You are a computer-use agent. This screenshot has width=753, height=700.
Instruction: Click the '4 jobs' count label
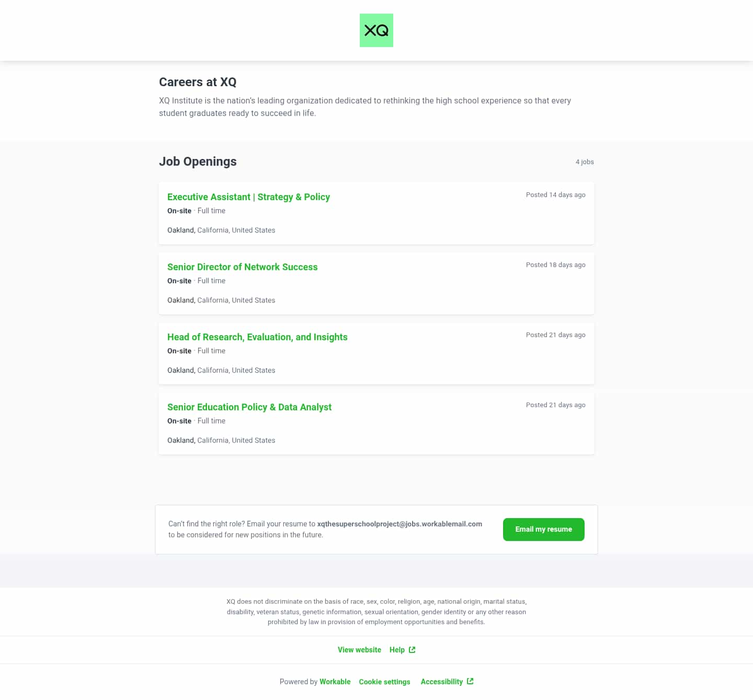coord(585,162)
